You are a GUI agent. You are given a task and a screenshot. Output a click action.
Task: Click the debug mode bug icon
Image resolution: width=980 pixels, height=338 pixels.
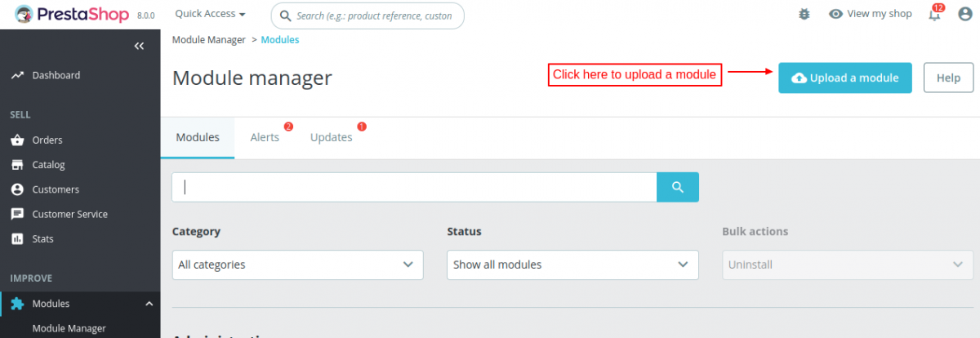(804, 14)
